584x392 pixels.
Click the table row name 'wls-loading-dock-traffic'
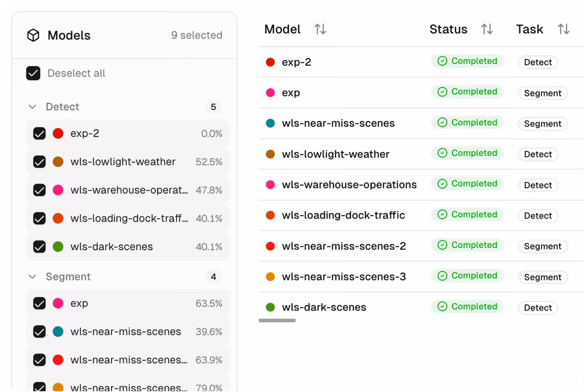(343, 215)
